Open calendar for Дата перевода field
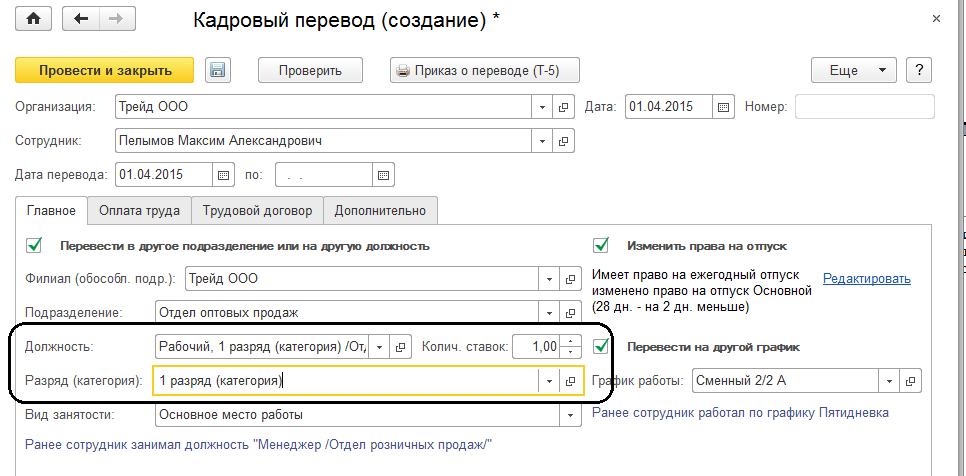 [222, 174]
